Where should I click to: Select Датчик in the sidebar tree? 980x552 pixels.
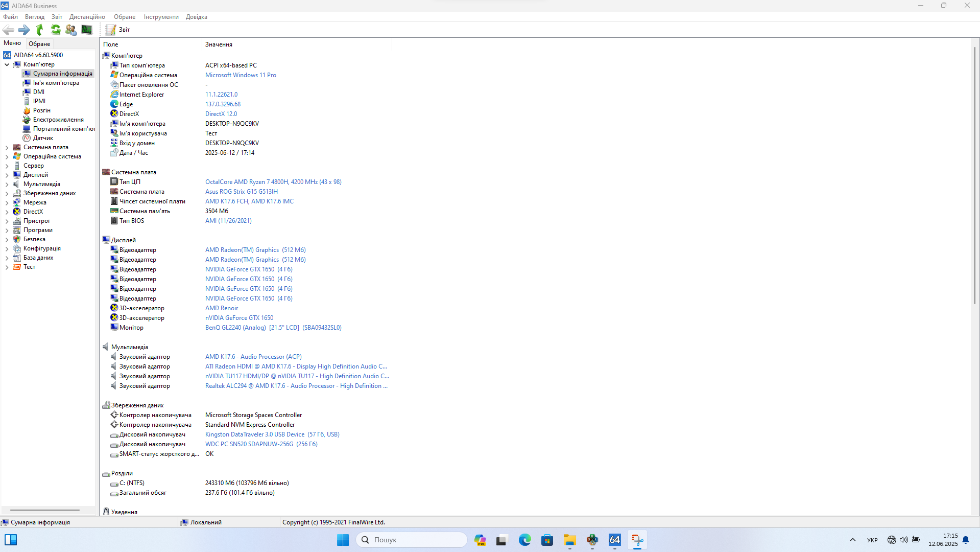(43, 138)
